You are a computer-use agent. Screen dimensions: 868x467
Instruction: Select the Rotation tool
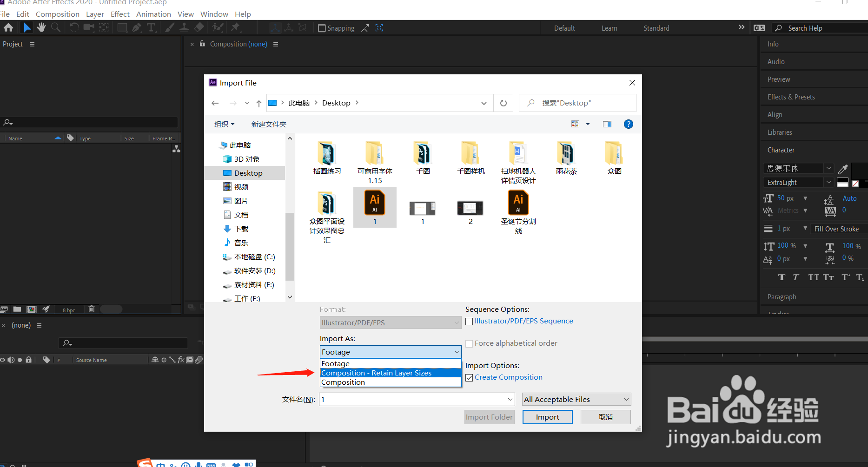tap(74, 28)
